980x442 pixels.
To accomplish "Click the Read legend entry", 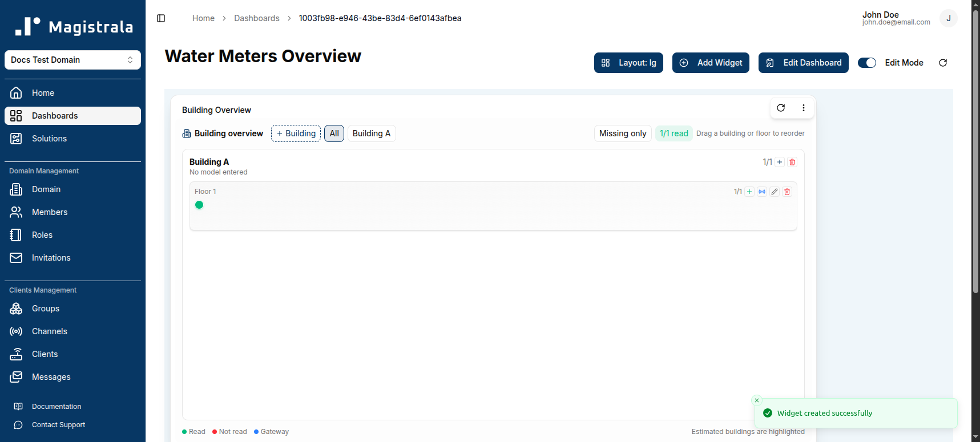I will coord(193,432).
